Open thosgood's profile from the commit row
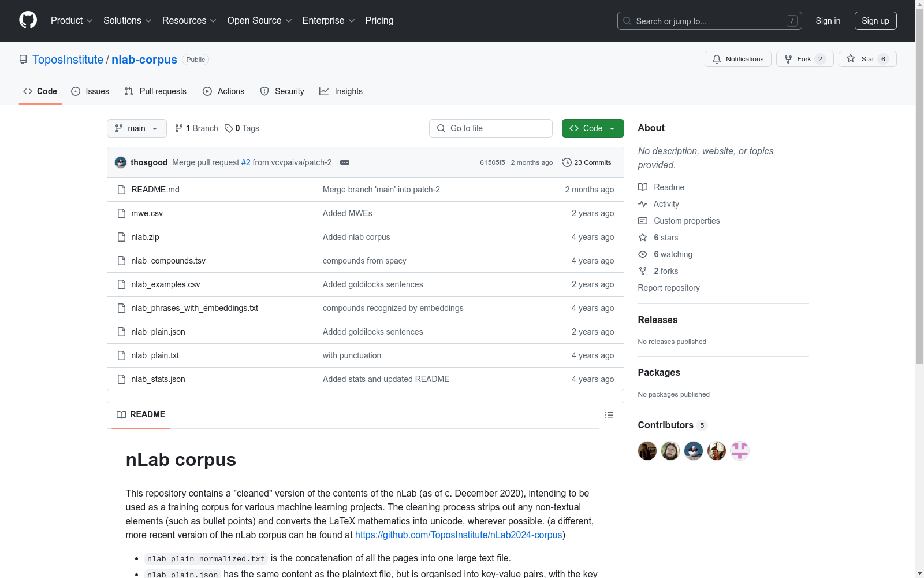 point(149,162)
